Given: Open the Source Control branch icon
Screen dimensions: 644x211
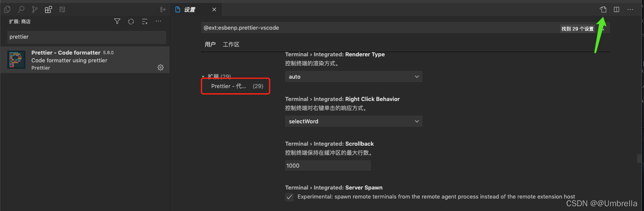Looking at the screenshot, I should [x=35, y=9].
